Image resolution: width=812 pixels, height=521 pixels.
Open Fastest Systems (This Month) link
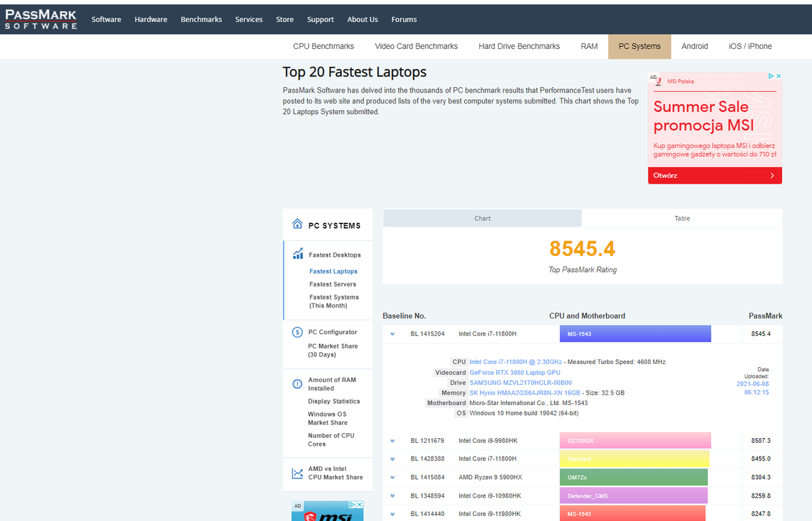(334, 302)
